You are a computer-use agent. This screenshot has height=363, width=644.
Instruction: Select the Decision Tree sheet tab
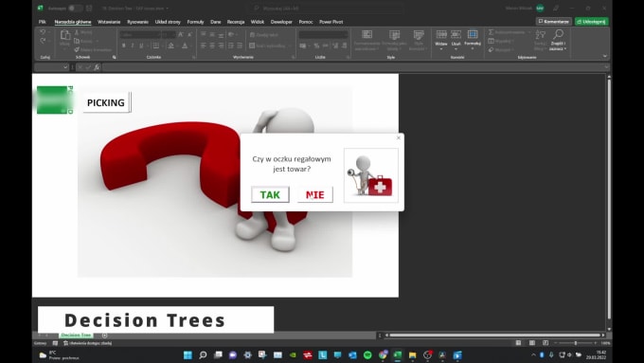tap(76, 336)
